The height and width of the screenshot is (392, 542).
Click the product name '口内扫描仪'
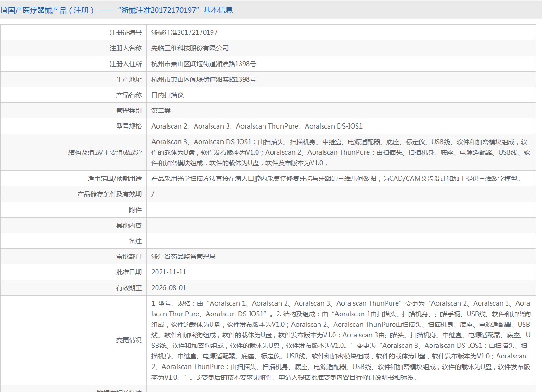click(x=168, y=95)
